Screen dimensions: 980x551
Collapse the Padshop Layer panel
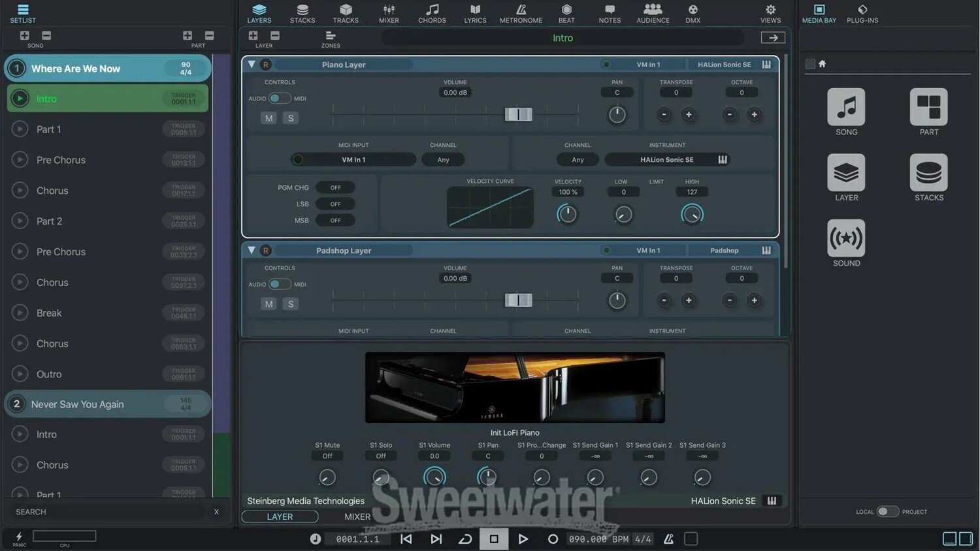coord(252,251)
